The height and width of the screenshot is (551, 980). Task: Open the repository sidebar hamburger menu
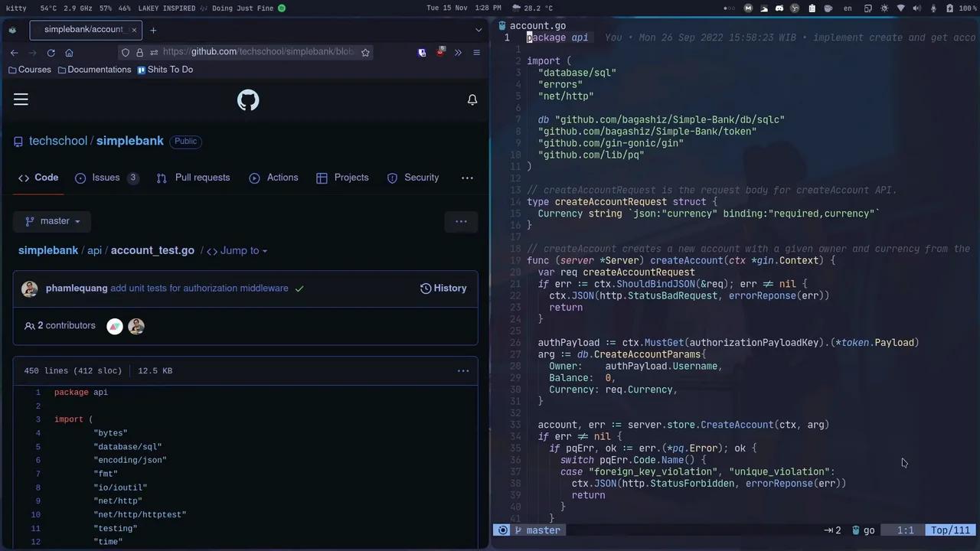[21, 99]
